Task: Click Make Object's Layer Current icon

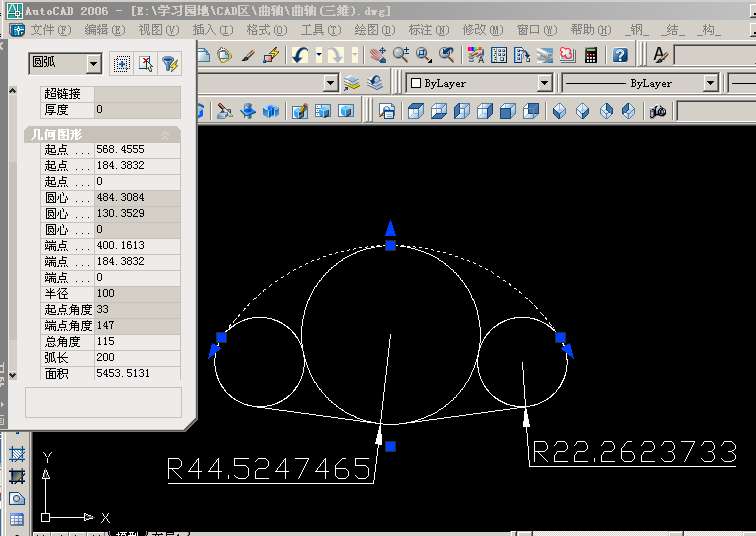Action: (352, 83)
